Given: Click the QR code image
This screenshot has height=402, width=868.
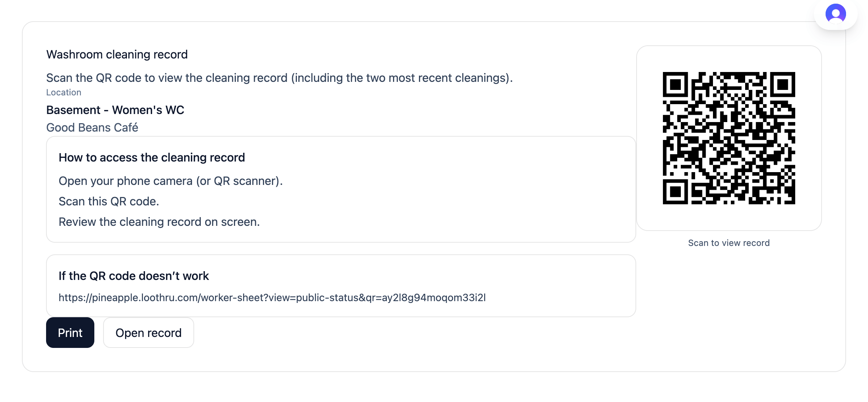Looking at the screenshot, I should (729, 138).
